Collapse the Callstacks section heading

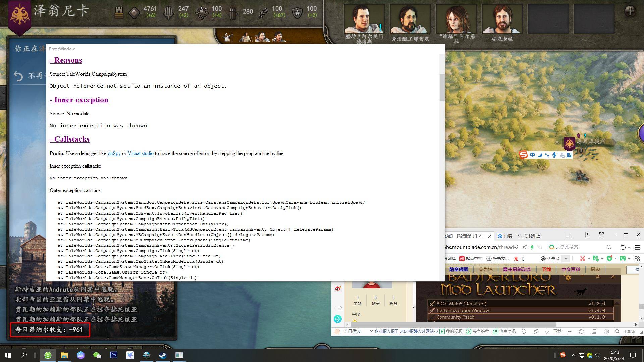[x=69, y=139]
